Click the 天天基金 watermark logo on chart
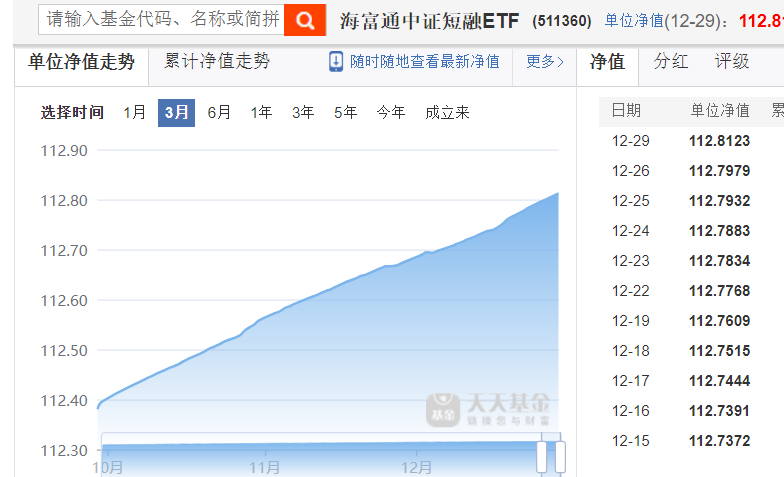Image resolution: width=784 pixels, height=477 pixels. coord(490,408)
